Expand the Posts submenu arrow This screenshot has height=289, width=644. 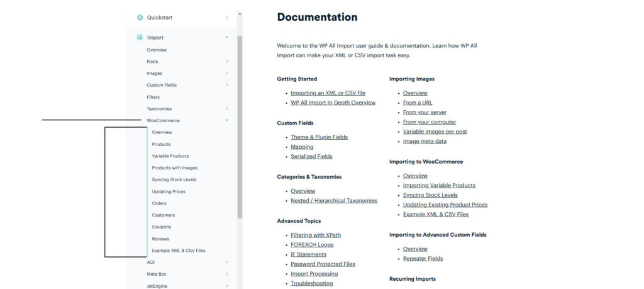pyautogui.click(x=226, y=62)
